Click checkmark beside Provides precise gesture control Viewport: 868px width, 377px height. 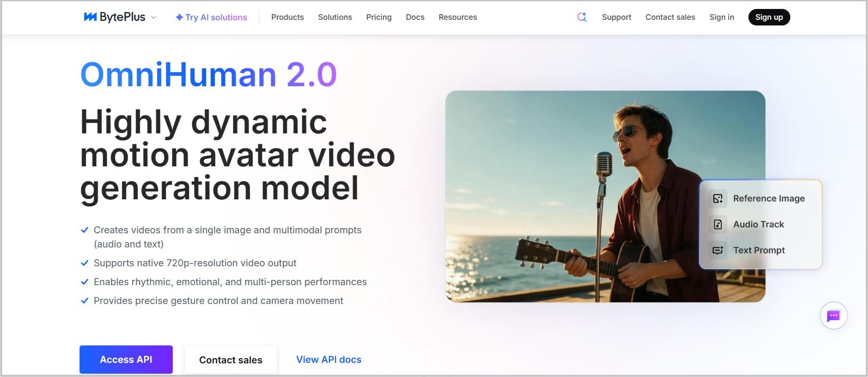[85, 301]
